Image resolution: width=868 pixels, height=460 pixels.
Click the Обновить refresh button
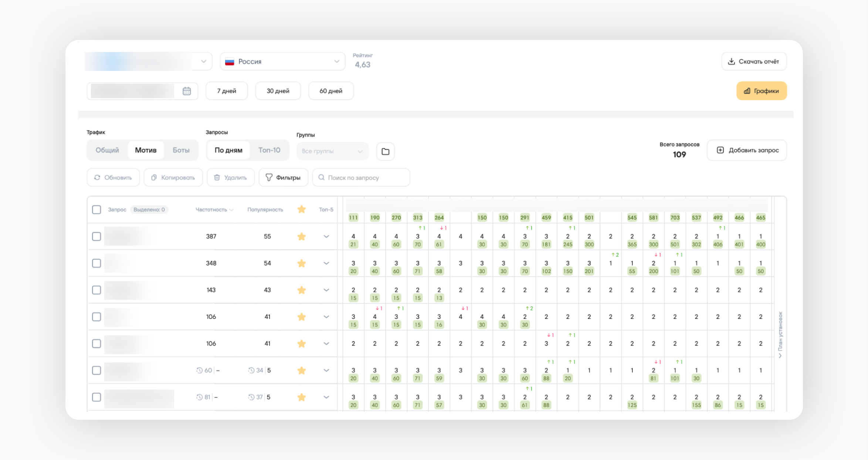coord(113,178)
